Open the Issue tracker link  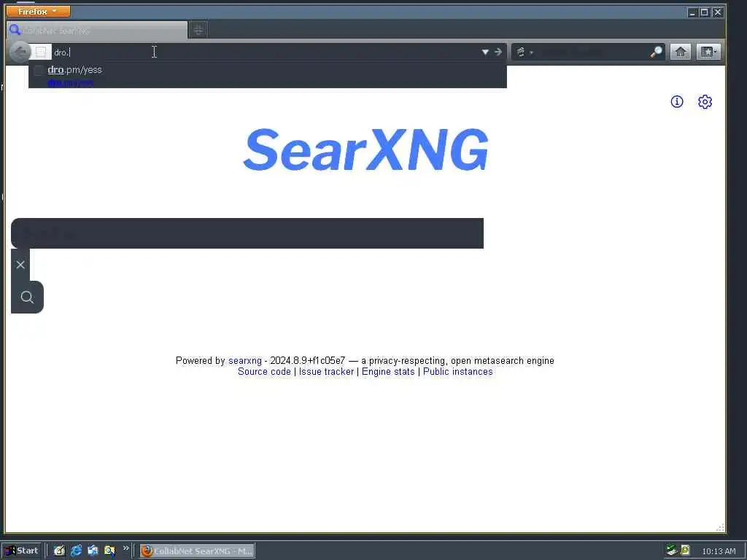(326, 371)
